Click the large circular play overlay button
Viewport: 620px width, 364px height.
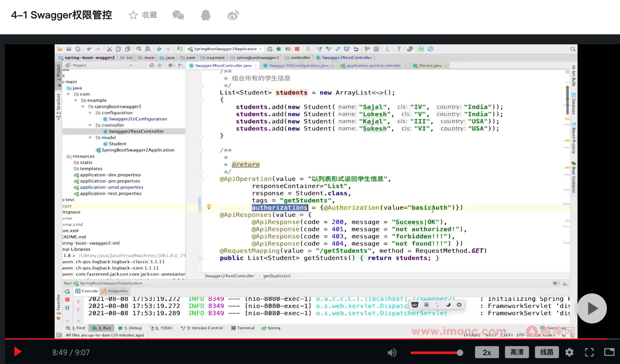(592, 308)
